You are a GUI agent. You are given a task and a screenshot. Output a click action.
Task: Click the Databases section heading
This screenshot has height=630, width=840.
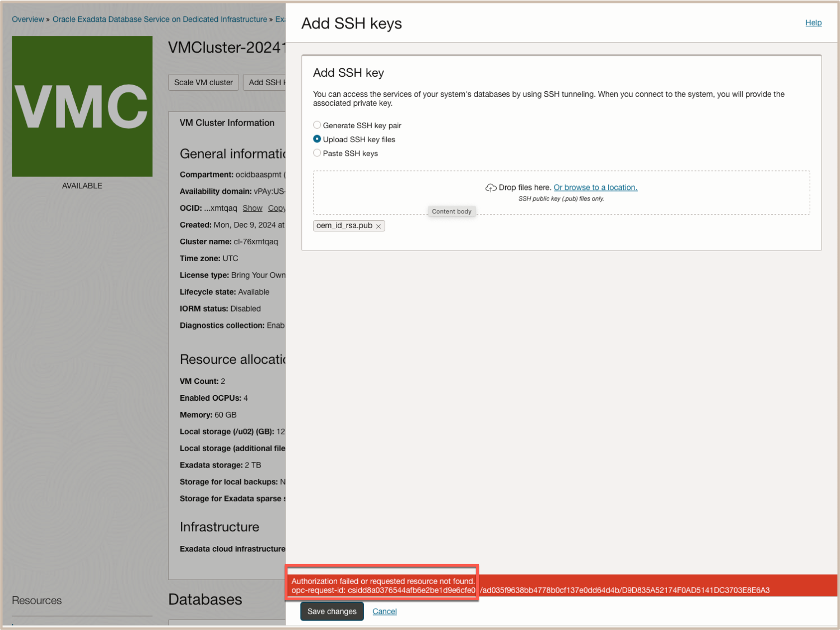tap(205, 600)
